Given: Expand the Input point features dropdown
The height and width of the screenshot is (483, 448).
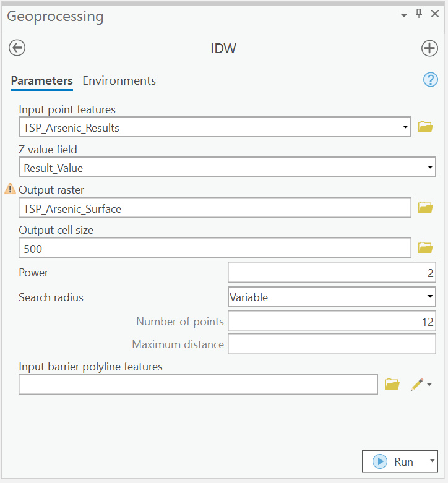Looking at the screenshot, I should [405, 127].
